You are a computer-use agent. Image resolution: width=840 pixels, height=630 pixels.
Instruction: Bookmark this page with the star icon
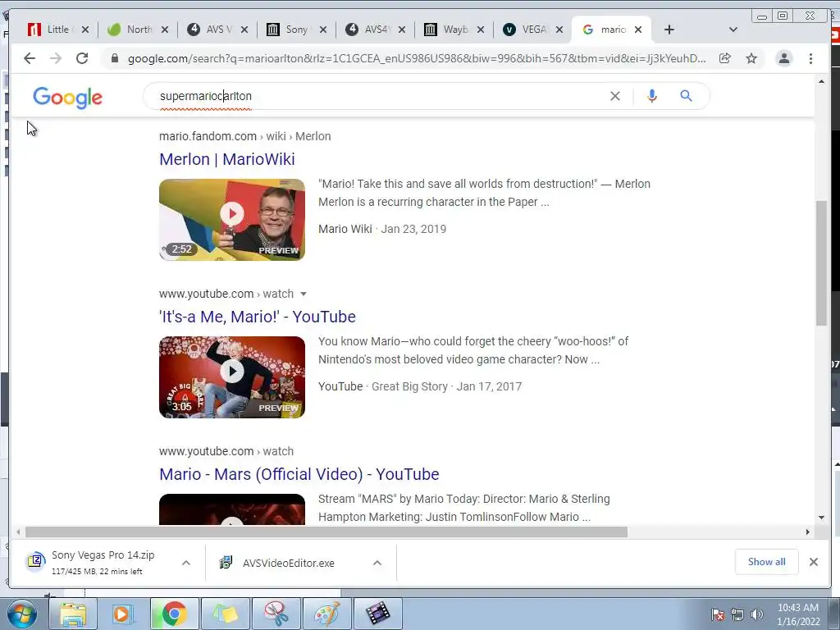(751, 58)
